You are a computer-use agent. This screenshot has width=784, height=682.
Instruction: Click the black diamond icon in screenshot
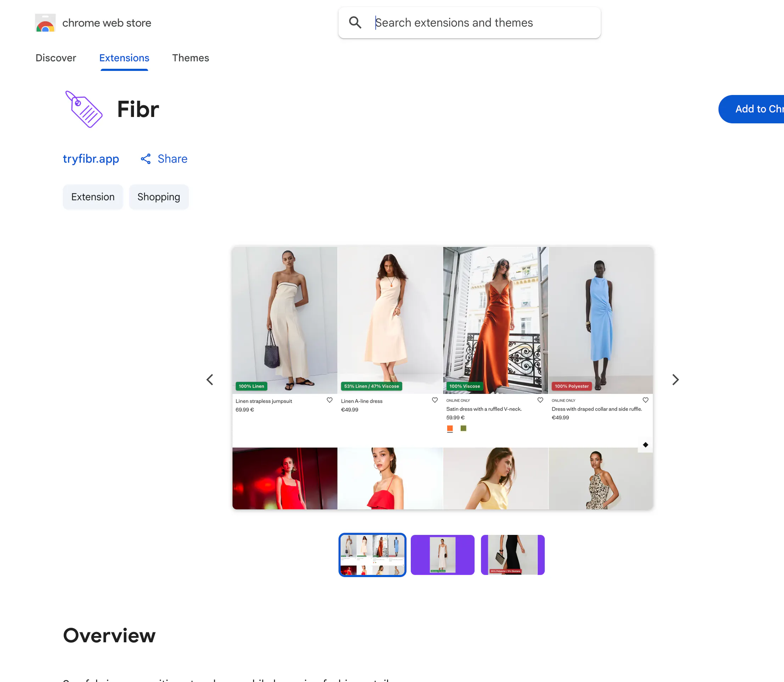[645, 445]
